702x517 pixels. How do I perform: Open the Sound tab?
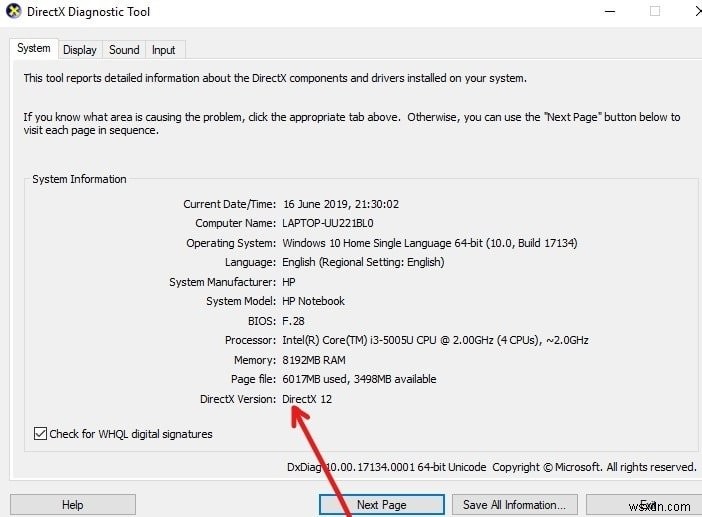click(x=124, y=50)
